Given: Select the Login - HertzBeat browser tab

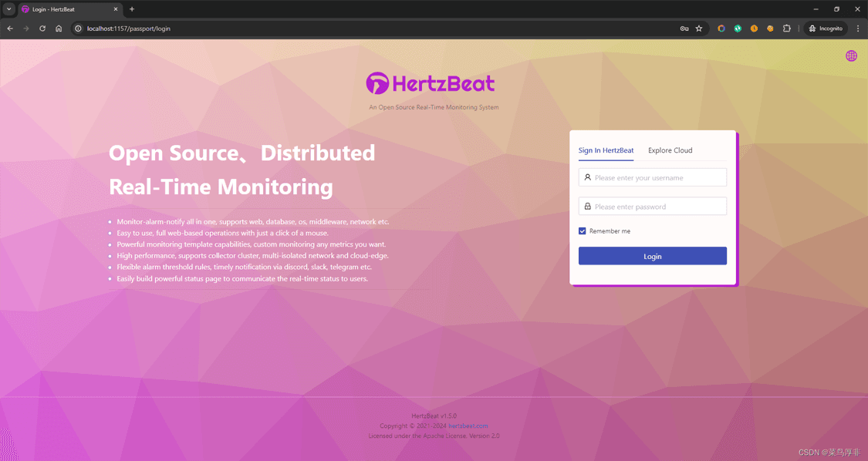Looking at the screenshot, I should click(70, 9).
